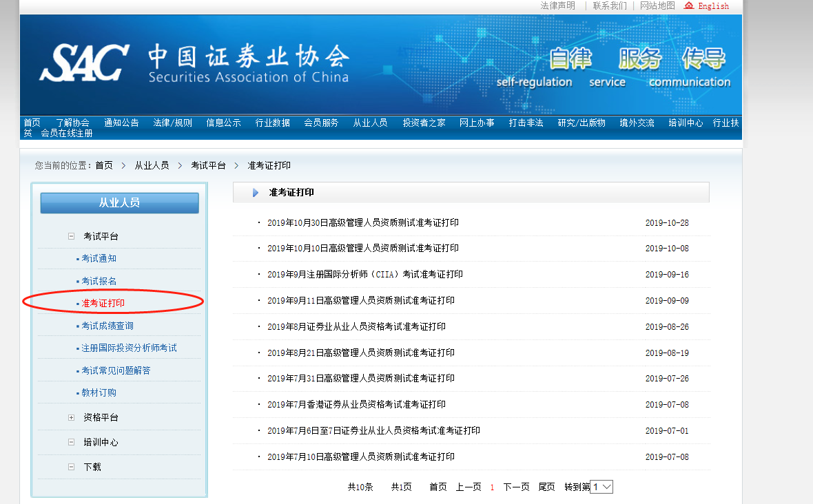Expand the 资格平台 tree section

[71, 417]
